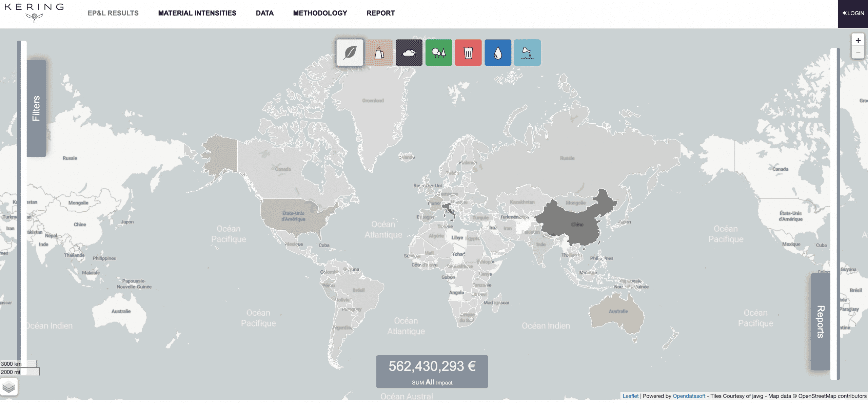Zoom in the map with plus button
This screenshot has width=868, height=403.
tap(858, 41)
